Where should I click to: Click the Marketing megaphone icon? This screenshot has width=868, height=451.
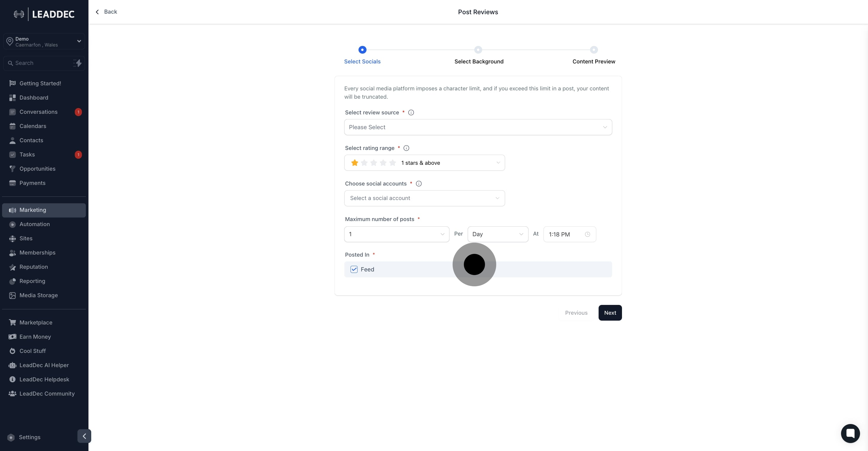12,210
